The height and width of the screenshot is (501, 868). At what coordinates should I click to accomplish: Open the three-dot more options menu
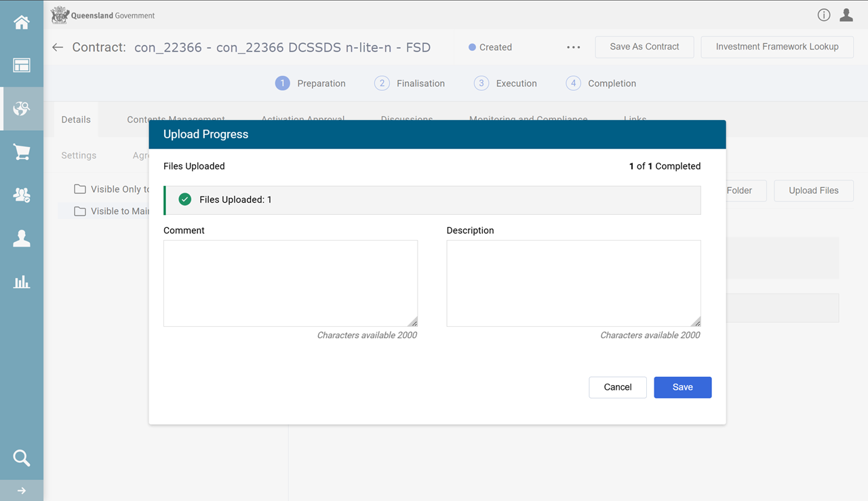point(574,47)
